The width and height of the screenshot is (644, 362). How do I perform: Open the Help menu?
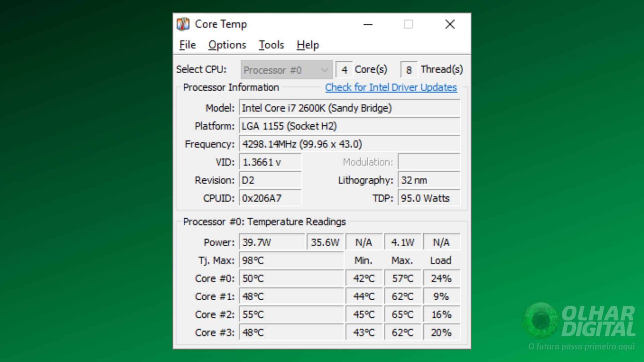[307, 45]
